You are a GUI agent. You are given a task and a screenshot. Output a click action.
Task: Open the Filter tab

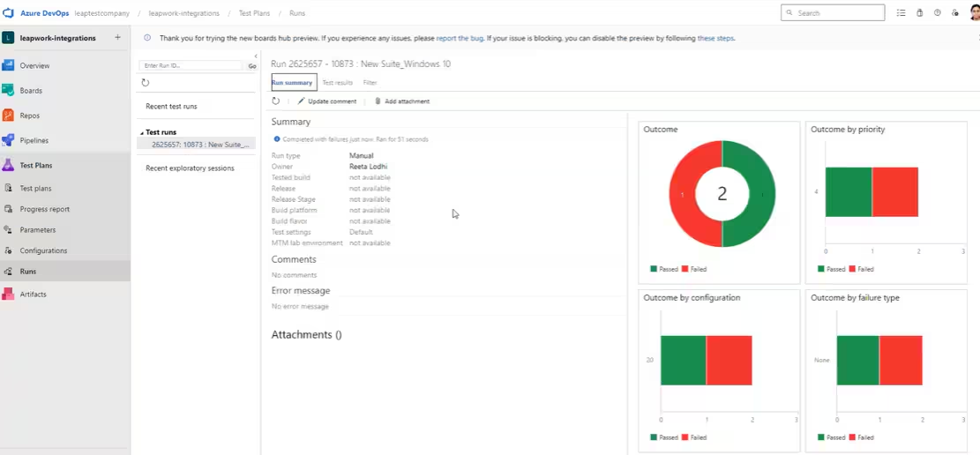point(370,83)
